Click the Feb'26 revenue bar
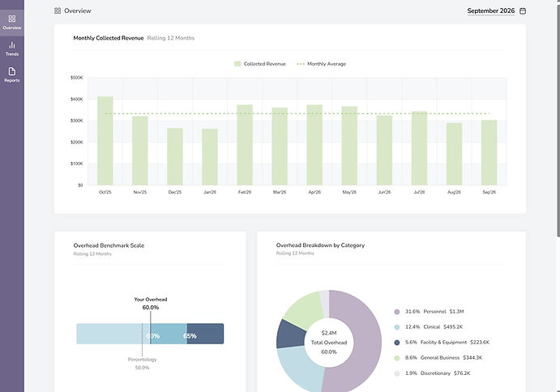Screen dimensions: 560x392 245,145
